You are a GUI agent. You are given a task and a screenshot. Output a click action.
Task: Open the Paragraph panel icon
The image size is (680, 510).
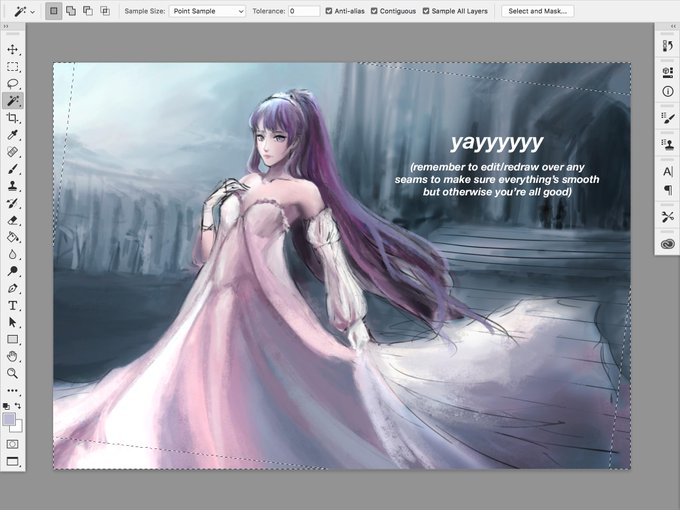tap(668, 190)
